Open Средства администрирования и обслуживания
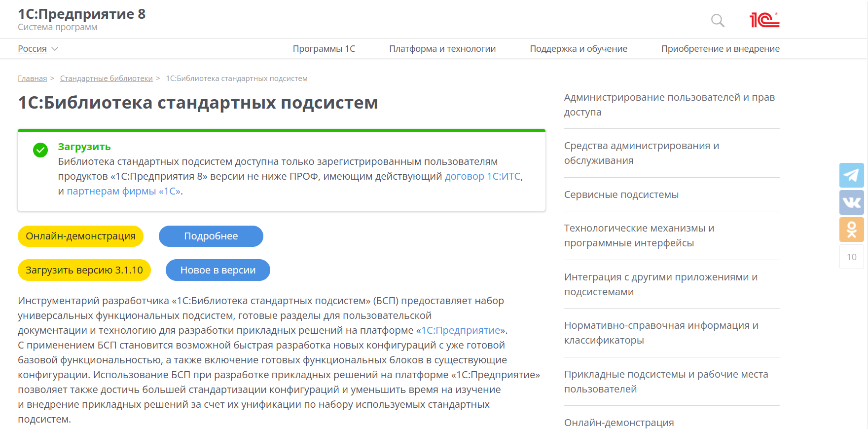The image size is (868, 429). coord(642,153)
